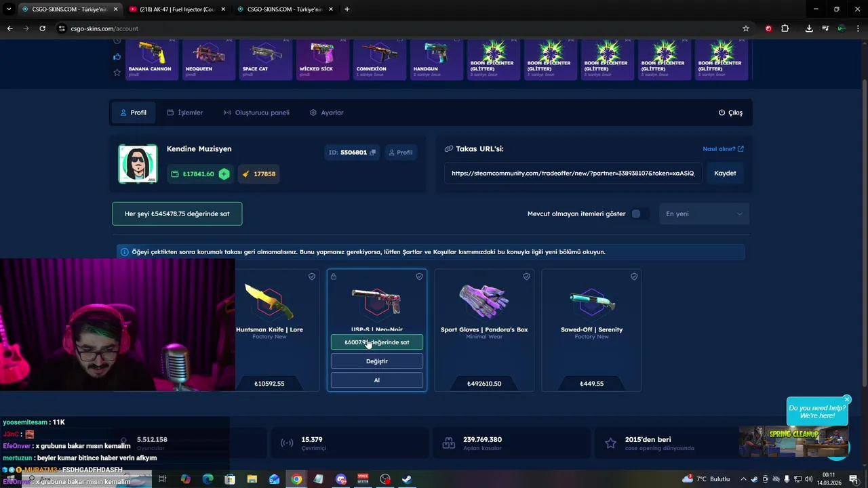The height and width of the screenshot is (488, 868).
Task: Toggle 'Mevcut olmayan itemleri göster' switch
Action: point(639,214)
